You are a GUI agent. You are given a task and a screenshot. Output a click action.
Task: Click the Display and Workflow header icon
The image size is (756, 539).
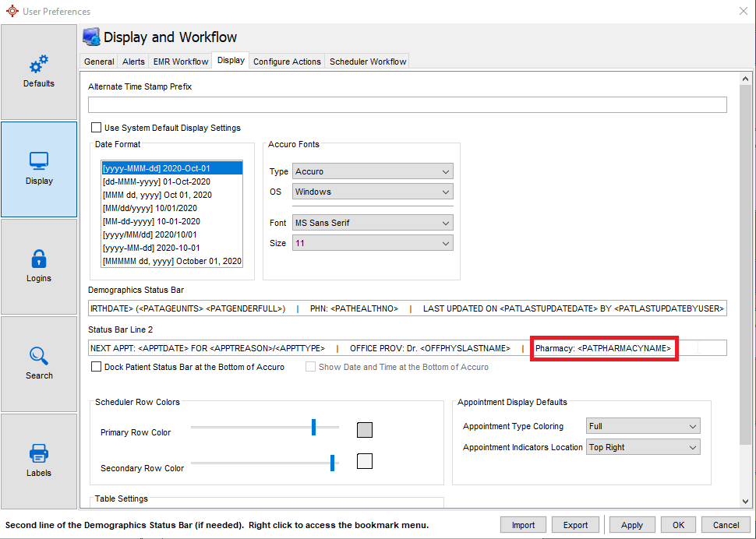point(91,37)
